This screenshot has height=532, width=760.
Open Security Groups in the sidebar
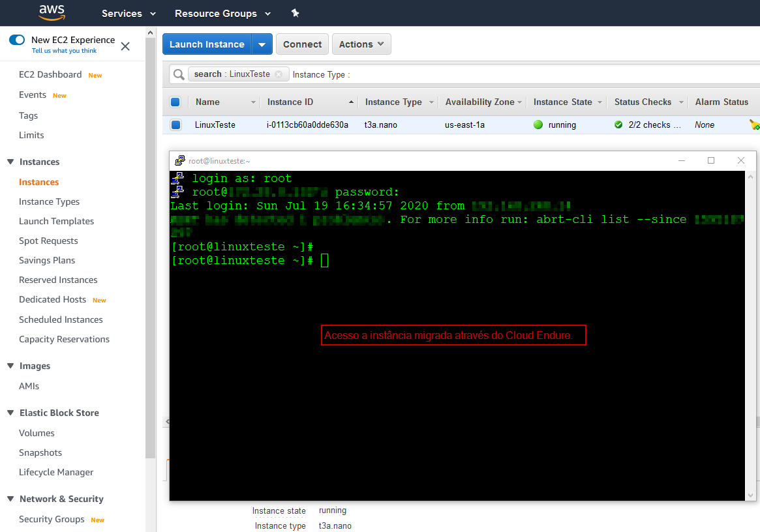click(x=52, y=519)
